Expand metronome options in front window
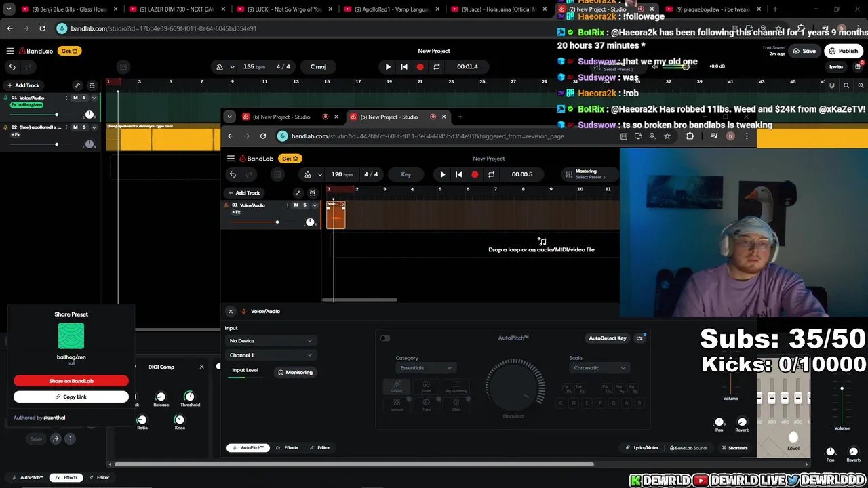This screenshot has height=488, width=868. pos(320,174)
